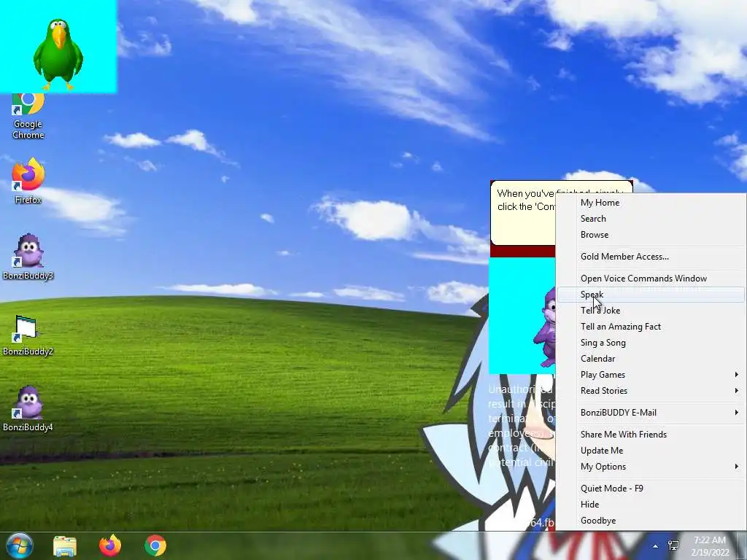Open File Explorer from the taskbar
Image resolution: width=747 pixels, height=560 pixels.
[x=65, y=545]
